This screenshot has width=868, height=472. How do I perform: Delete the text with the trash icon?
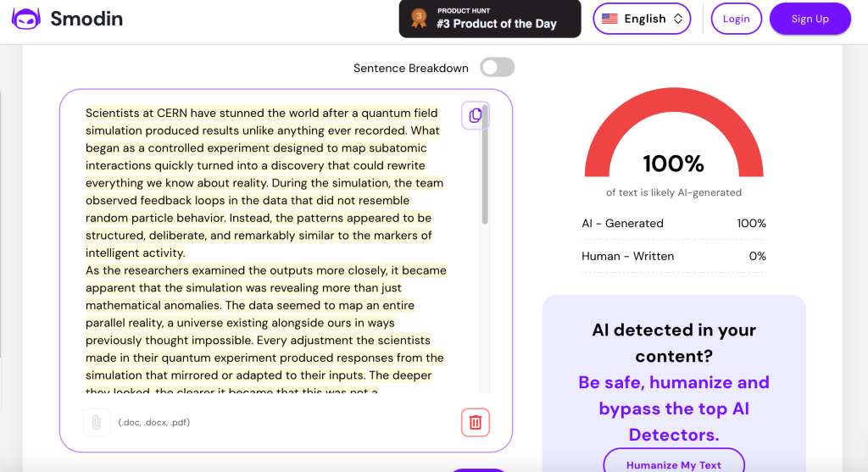pos(475,422)
